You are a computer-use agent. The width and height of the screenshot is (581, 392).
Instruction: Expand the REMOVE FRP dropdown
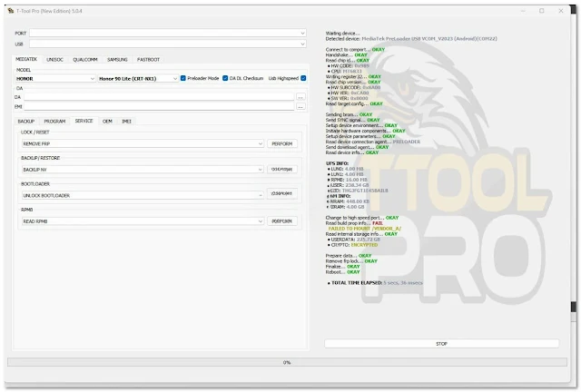(x=143, y=143)
